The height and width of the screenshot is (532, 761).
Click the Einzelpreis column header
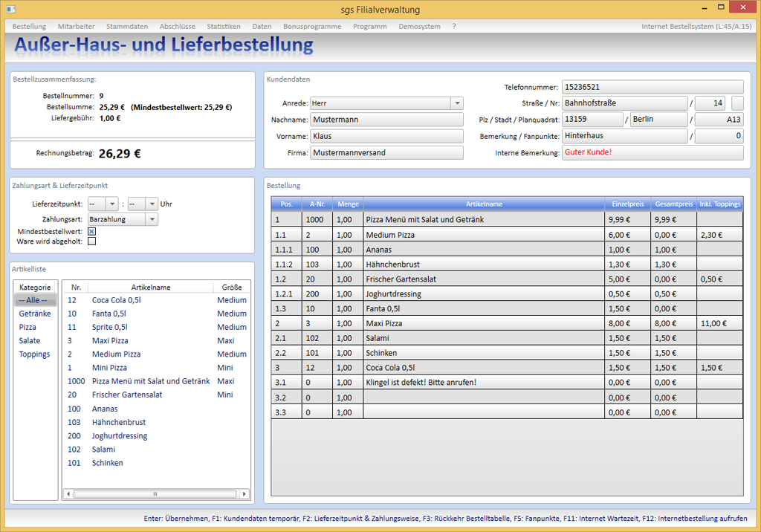[x=627, y=204]
